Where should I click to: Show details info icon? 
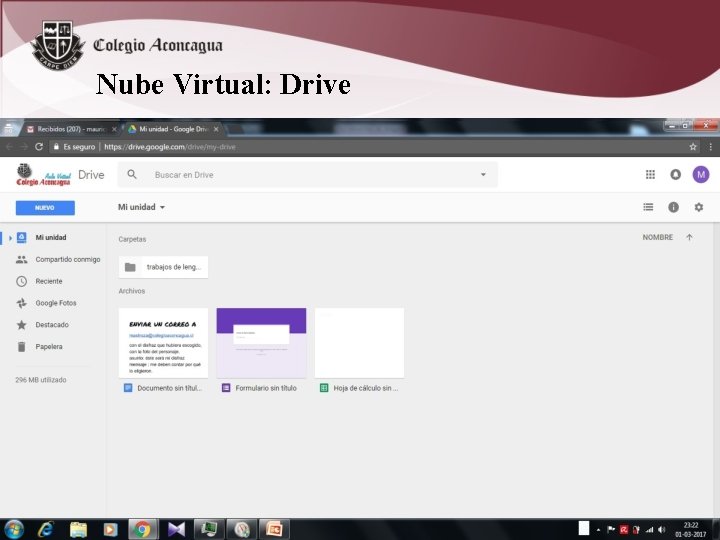pyautogui.click(x=673, y=207)
